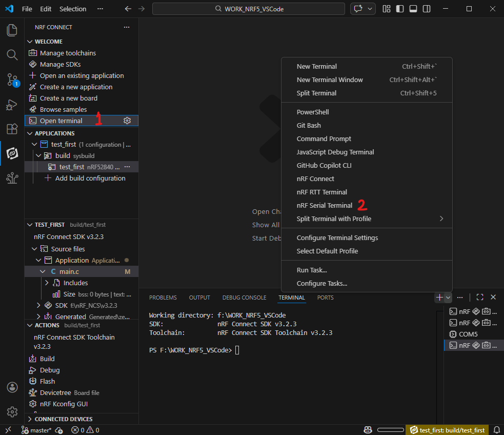Click master branch in status bar
Screen dimensions: 504x435
[x=36, y=430]
